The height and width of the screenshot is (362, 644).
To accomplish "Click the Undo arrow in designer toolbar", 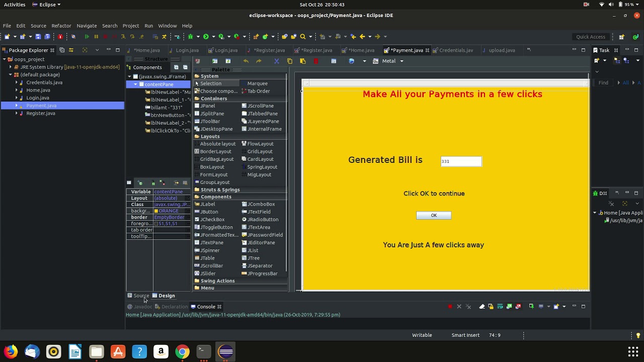I will (x=246, y=61).
